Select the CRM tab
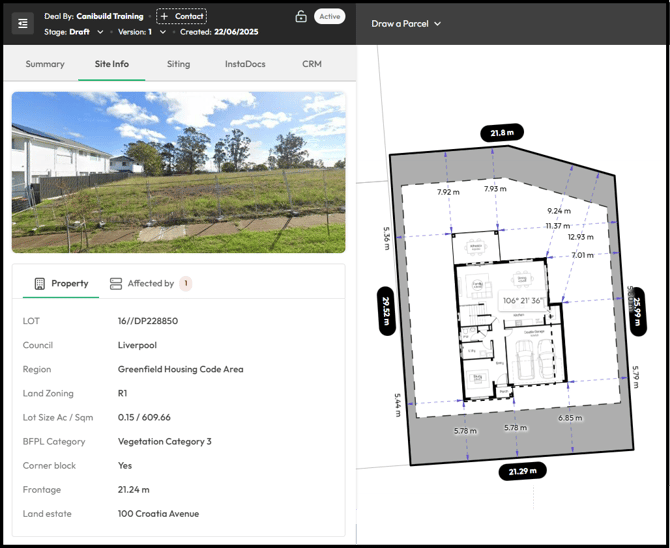 point(312,64)
